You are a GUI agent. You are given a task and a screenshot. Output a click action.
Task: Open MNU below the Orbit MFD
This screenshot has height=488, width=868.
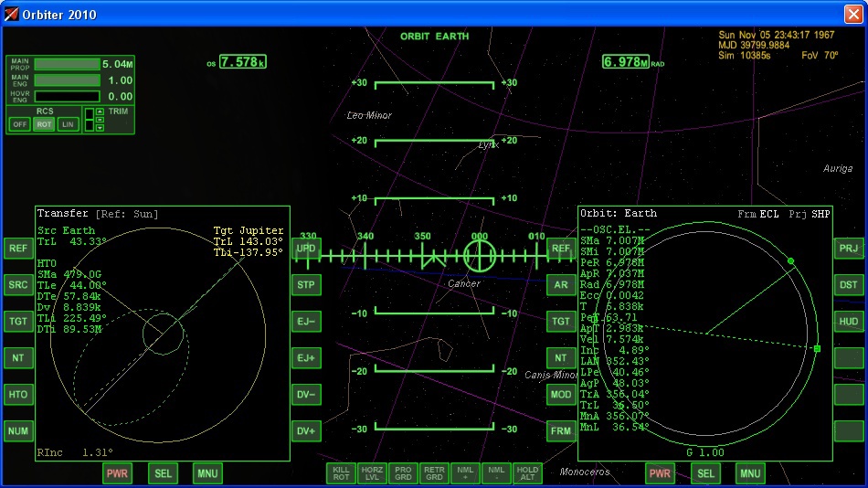(x=750, y=473)
